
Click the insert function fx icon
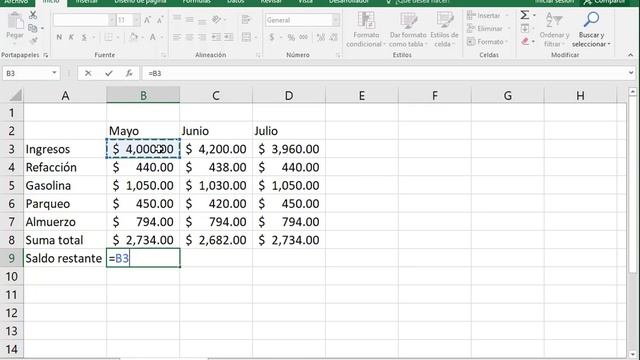[129, 73]
